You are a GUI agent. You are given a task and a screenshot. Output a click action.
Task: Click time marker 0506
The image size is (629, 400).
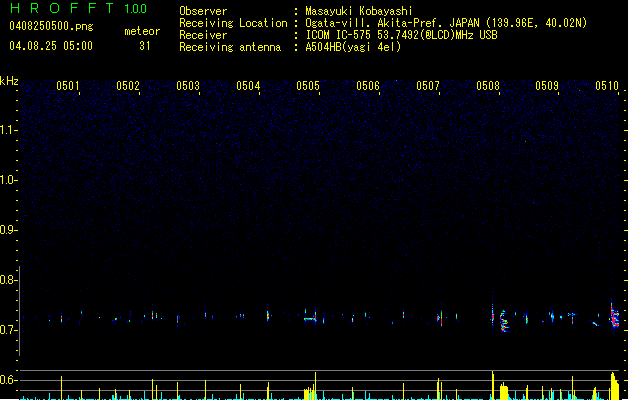click(368, 85)
